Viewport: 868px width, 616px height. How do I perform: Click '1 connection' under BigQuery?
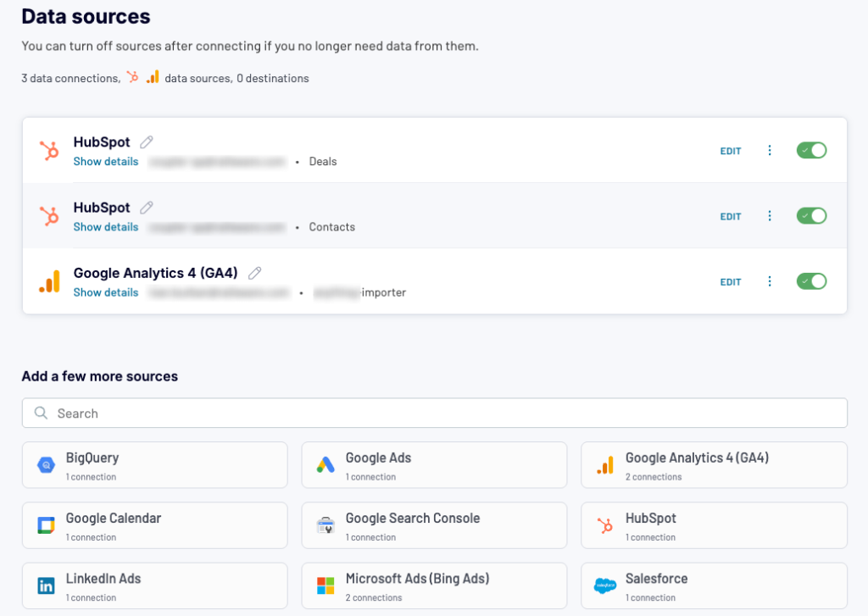click(x=91, y=477)
